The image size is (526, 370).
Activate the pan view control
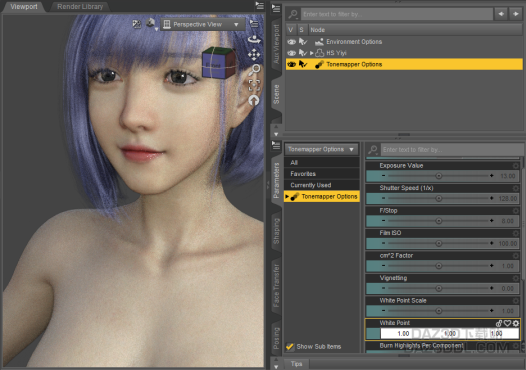pyautogui.click(x=254, y=54)
